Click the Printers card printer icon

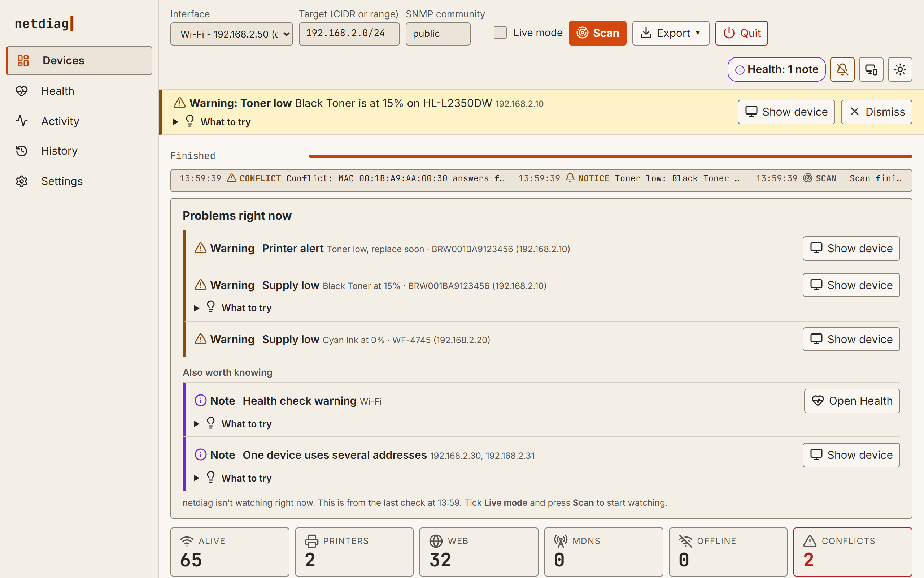click(x=311, y=541)
